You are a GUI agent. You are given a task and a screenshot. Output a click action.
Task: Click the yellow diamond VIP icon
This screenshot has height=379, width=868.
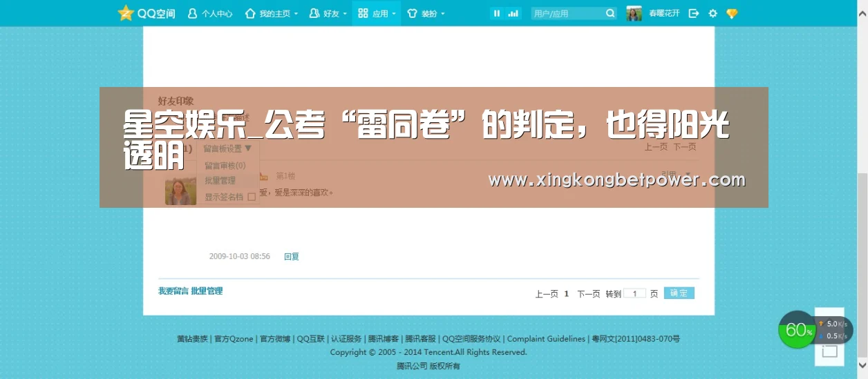click(732, 13)
